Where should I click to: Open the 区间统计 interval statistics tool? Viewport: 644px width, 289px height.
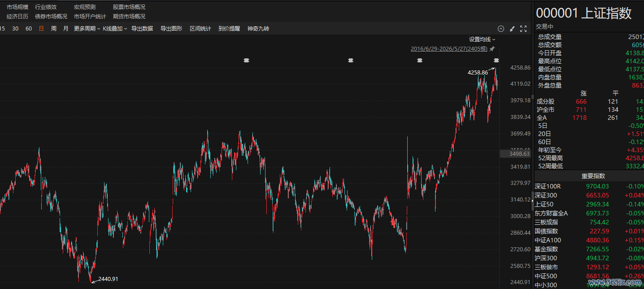[200, 29]
